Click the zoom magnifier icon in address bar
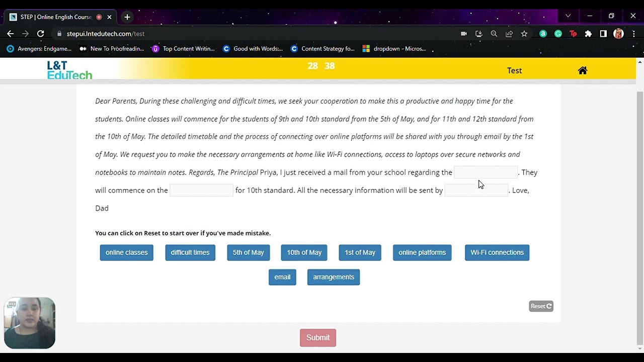 click(494, 34)
